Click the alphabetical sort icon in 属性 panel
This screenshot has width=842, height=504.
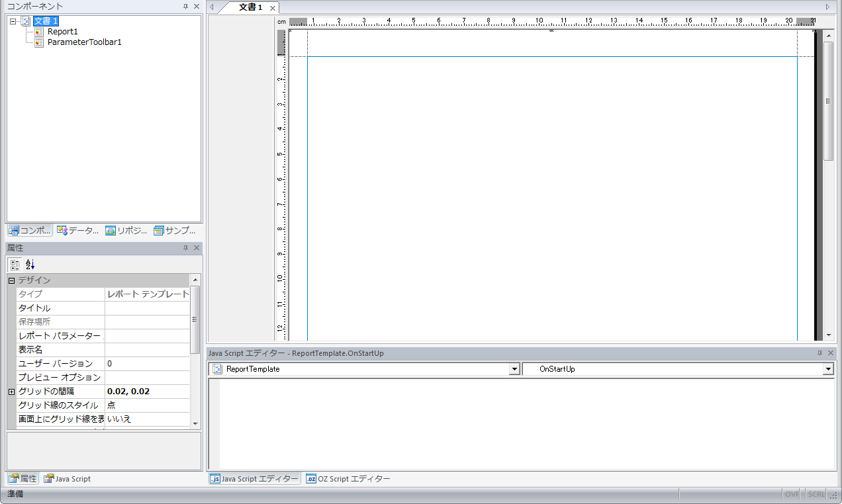point(30,264)
